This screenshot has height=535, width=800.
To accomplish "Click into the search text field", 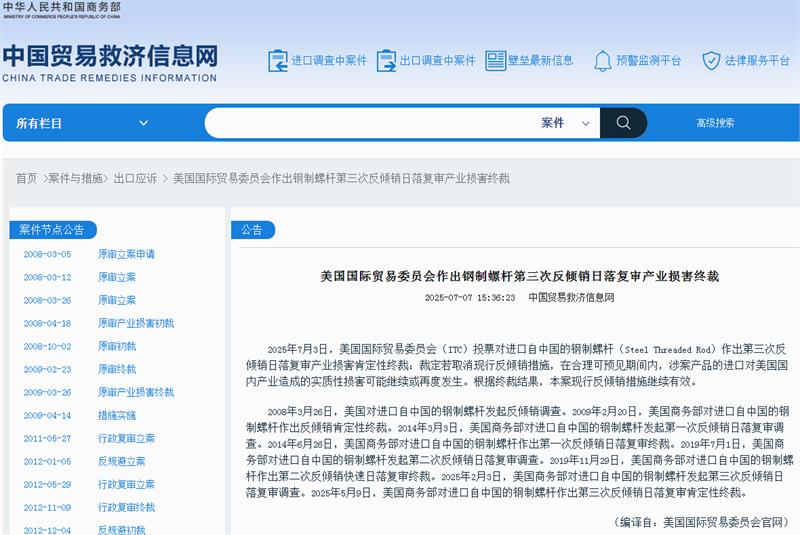I will [370, 123].
